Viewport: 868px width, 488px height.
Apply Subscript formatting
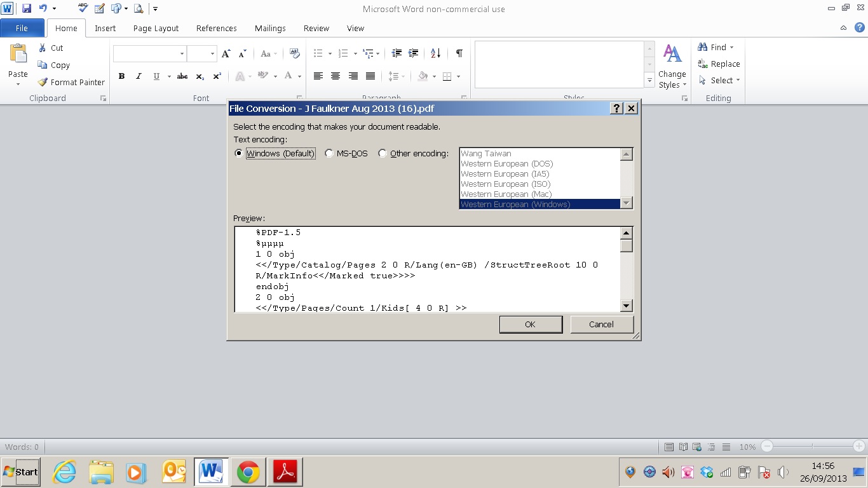point(200,76)
